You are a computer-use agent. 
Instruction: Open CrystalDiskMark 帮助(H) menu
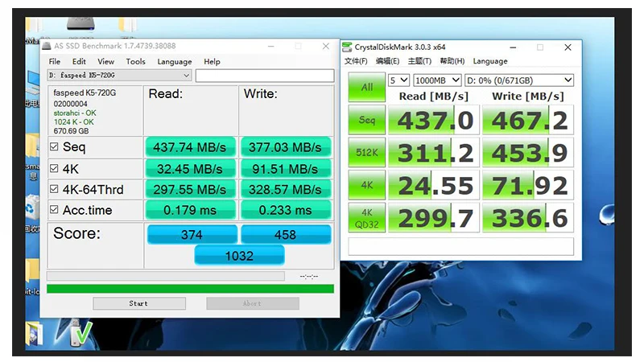(x=452, y=61)
